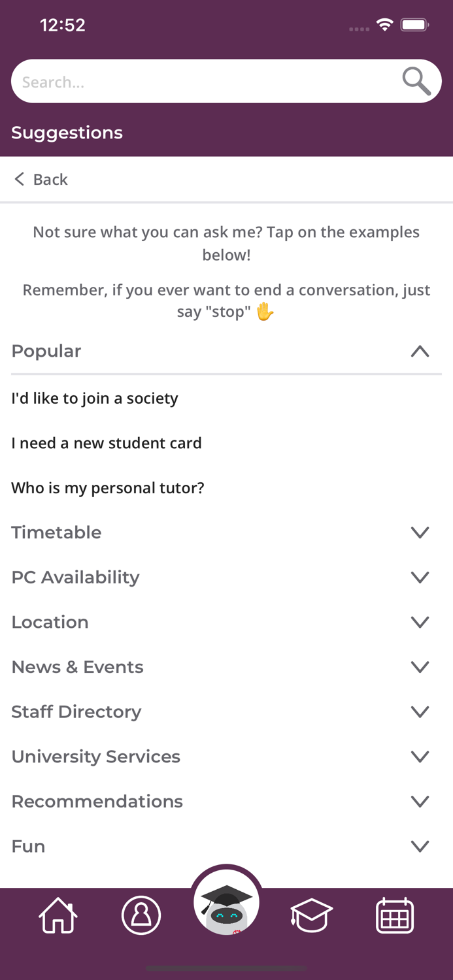Expand the Fun category
453x980 pixels.
(x=420, y=845)
